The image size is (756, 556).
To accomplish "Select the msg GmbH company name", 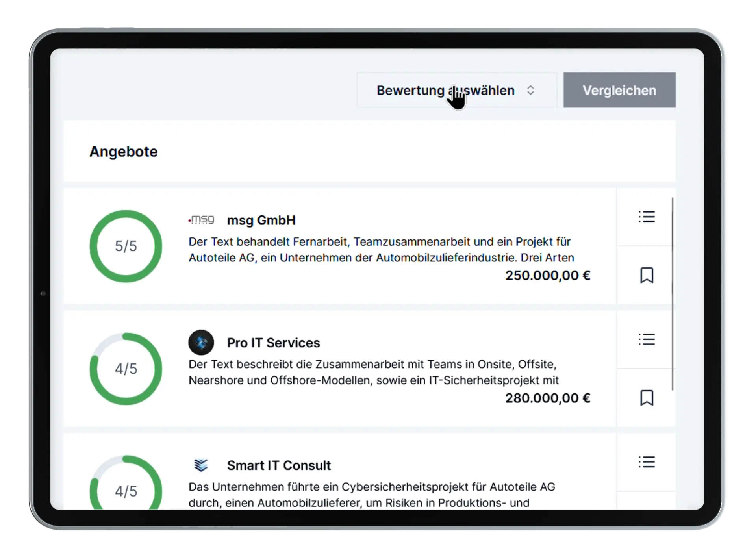I will [x=261, y=220].
